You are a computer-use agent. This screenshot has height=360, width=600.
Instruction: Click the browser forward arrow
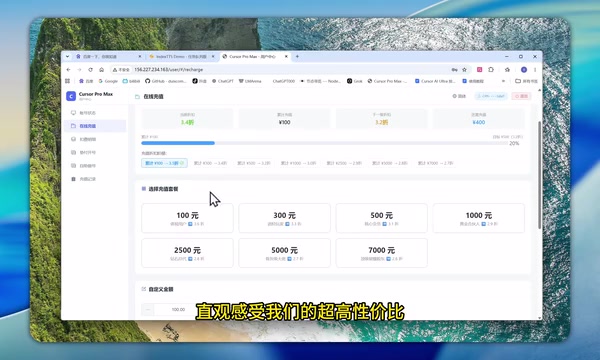[x=79, y=70]
